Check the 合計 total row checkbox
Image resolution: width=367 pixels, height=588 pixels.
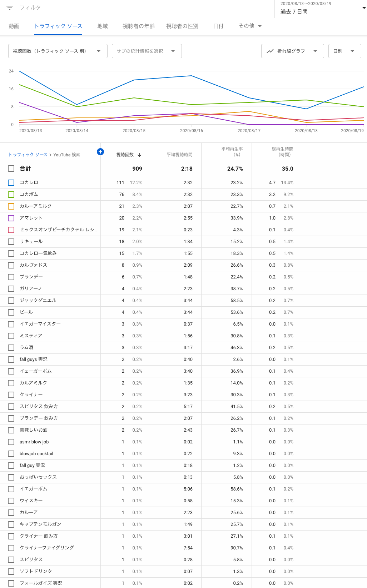pyautogui.click(x=11, y=169)
